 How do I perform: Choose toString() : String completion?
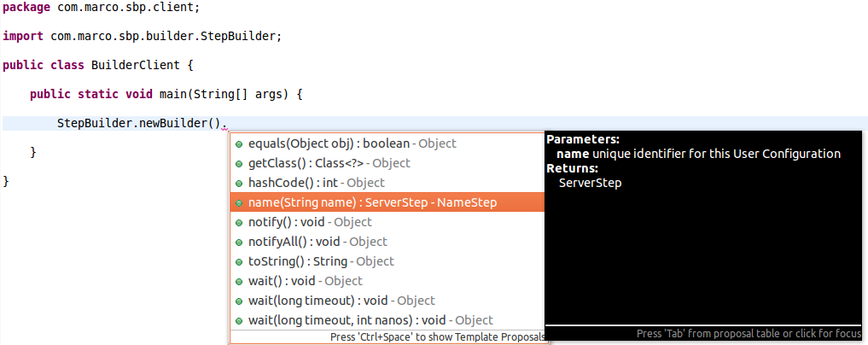[x=387, y=261]
